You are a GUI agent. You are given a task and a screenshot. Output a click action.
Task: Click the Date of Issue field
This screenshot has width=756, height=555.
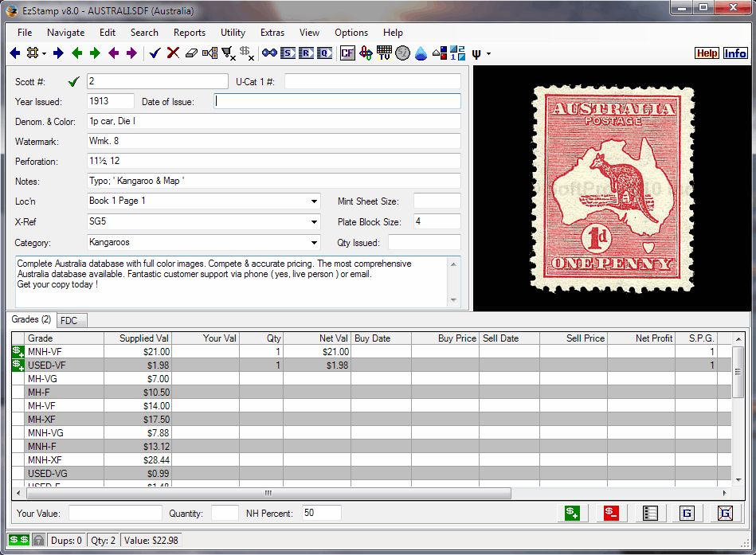[337, 101]
